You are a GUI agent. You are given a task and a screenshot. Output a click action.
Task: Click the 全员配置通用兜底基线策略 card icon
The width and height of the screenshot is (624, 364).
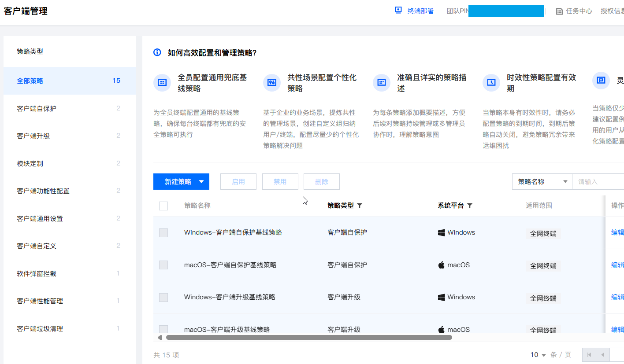click(x=162, y=82)
